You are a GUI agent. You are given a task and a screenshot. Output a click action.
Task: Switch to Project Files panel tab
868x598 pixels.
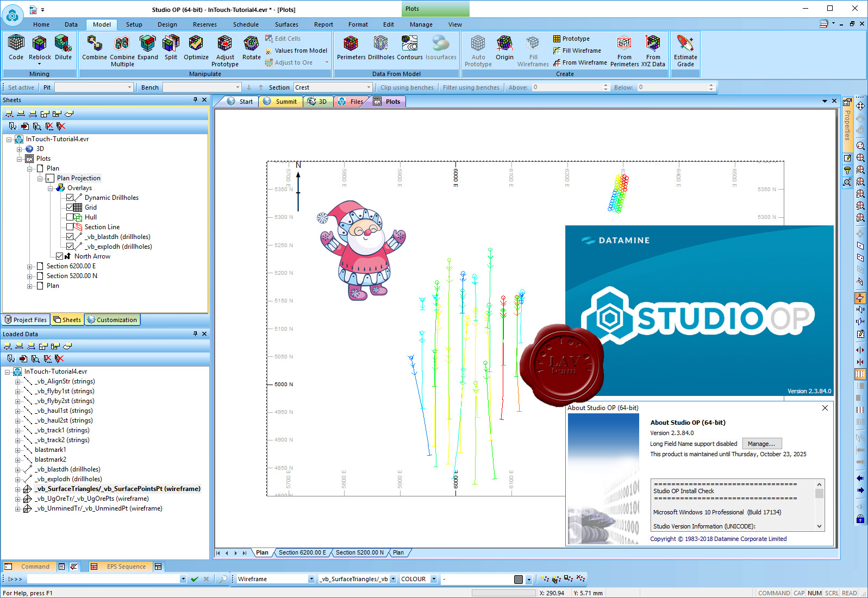coord(26,320)
